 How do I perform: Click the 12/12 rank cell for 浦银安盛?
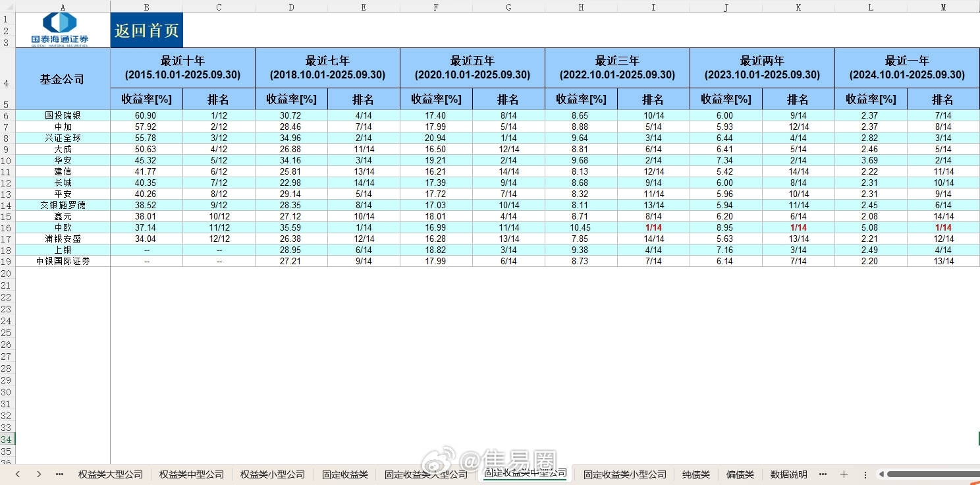point(219,239)
